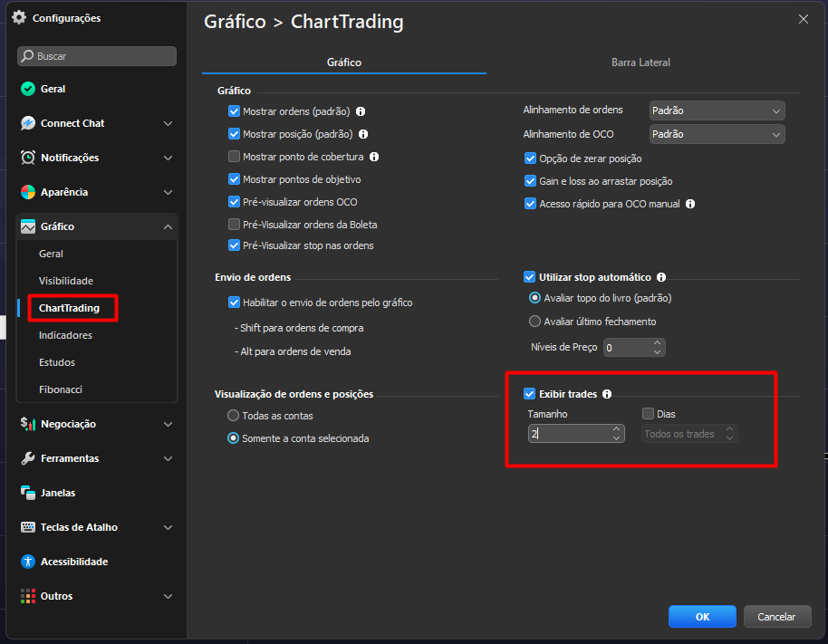Open Indicadores settings page
The height and width of the screenshot is (644, 828).
click(65, 335)
